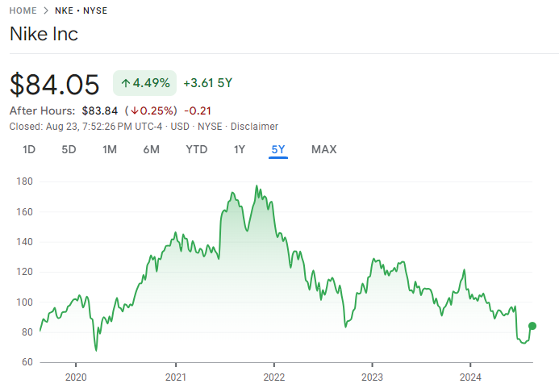Click the +3.61 5Y change text
This screenshot has width=559, height=392.
(x=208, y=83)
